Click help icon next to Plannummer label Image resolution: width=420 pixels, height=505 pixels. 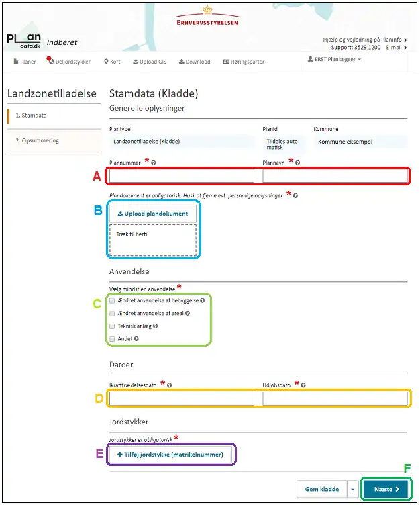[154, 163]
